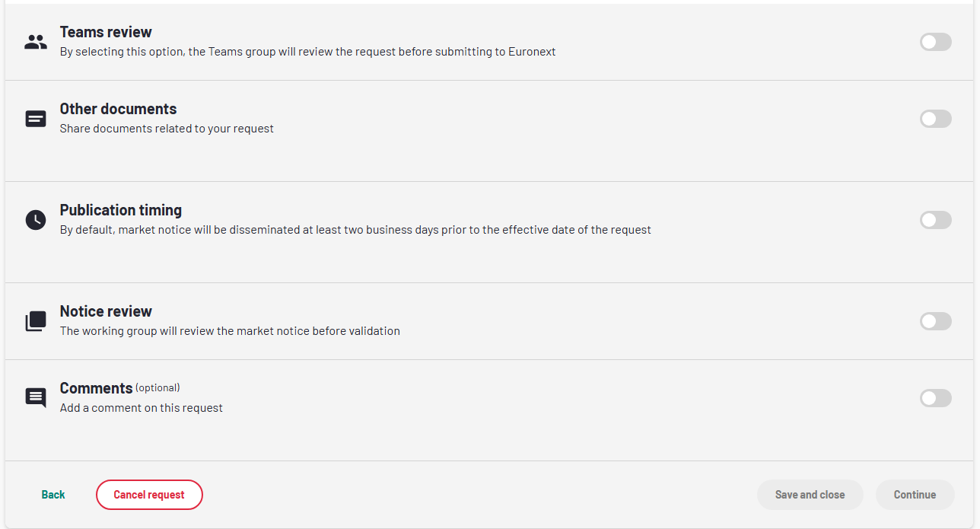Click the Notice review heading
Viewport: 980px width, 529px height.
tap(106, 311)
